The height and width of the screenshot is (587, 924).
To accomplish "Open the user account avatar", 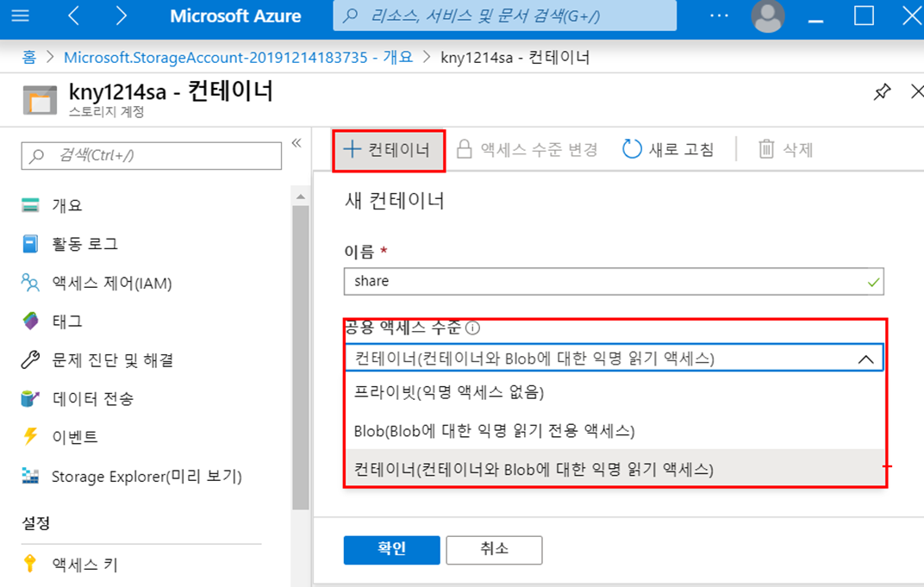I will tap(767, 16).
